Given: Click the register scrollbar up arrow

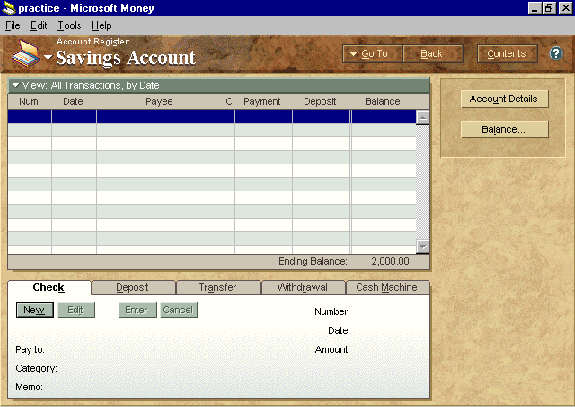Looking at the screenshot, I should pyautogui.click(x=422, y=117).
